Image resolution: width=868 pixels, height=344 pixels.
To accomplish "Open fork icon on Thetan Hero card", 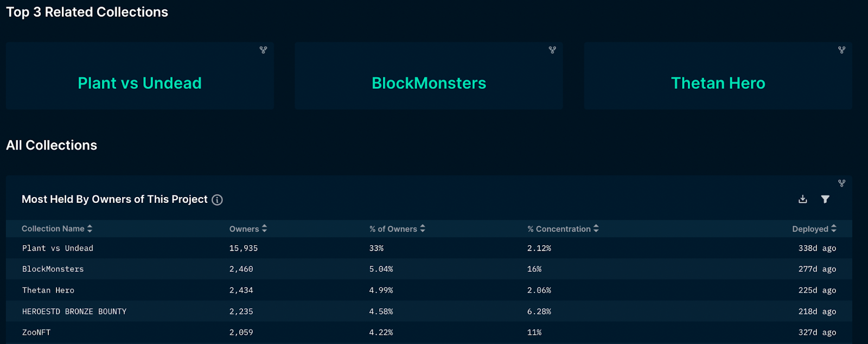I will (841, 50).
